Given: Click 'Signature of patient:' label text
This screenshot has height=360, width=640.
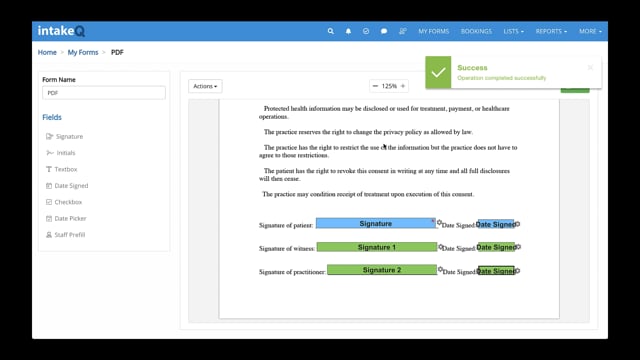Looking at the screenshot, I should (x=286, y=225).
